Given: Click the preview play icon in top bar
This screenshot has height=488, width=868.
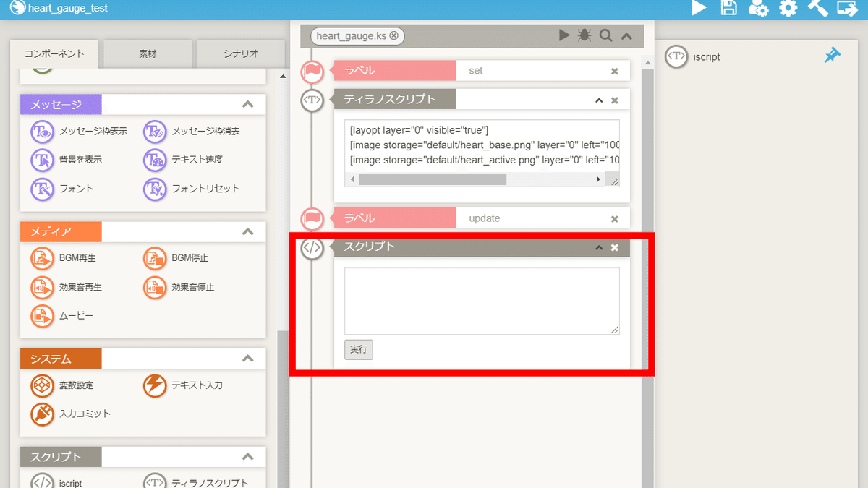Looking at the screenshot, I should point(699,8).
